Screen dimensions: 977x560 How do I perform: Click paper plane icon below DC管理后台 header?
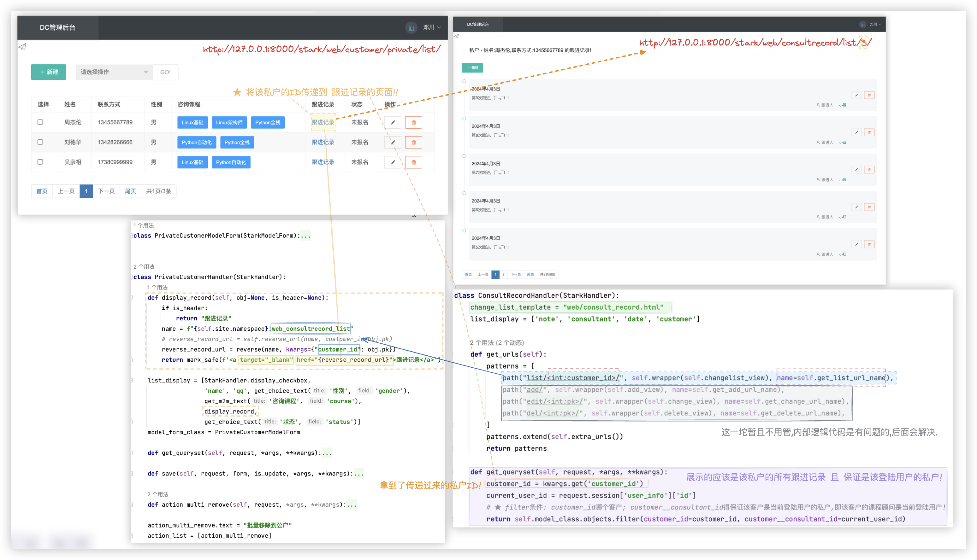pos(23,47)
